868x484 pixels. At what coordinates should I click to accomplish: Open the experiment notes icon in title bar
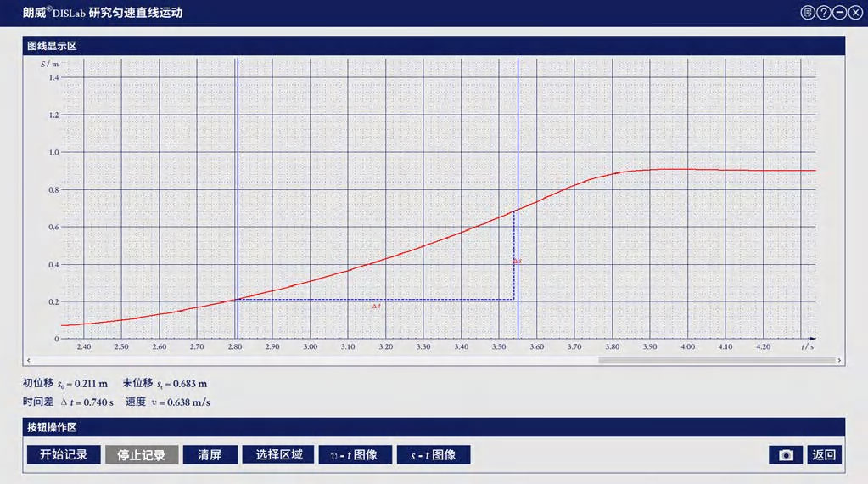(x=808, y=13)
